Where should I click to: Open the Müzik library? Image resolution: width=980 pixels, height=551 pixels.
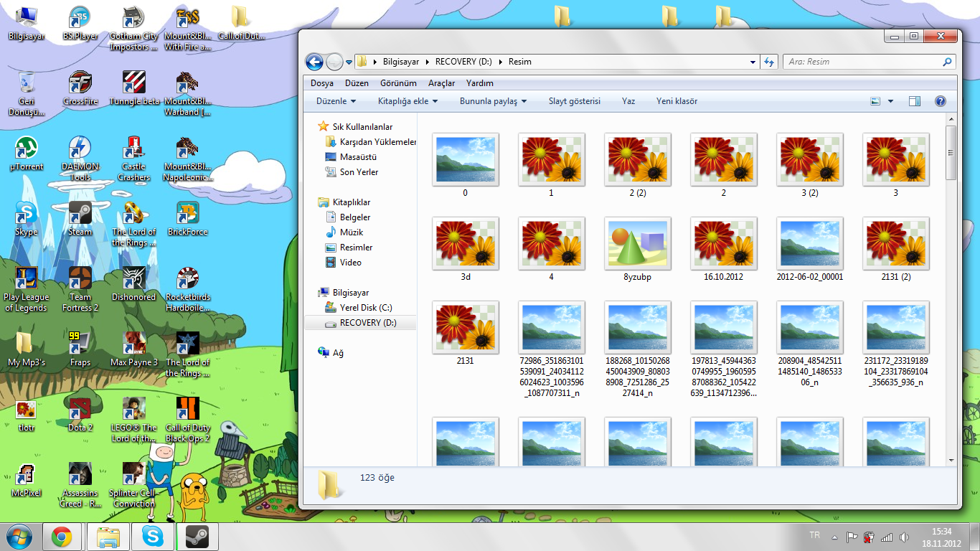coord(344,232)
